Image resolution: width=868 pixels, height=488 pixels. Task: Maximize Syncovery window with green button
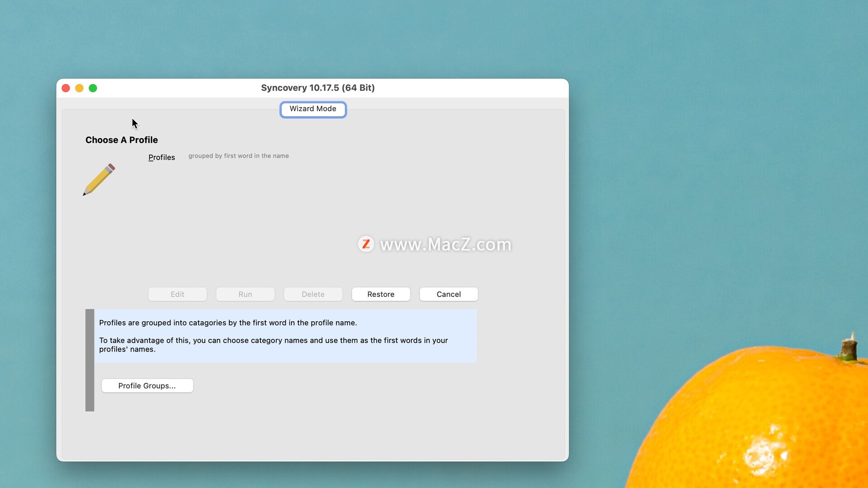coord(93,88)
